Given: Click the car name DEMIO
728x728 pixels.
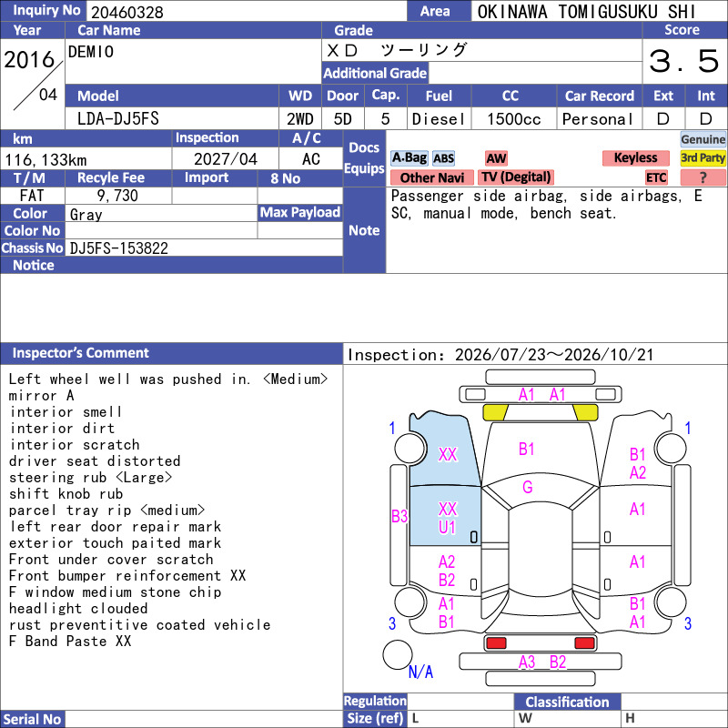Looking at the screenshot, I should click(x=90, y=52).
